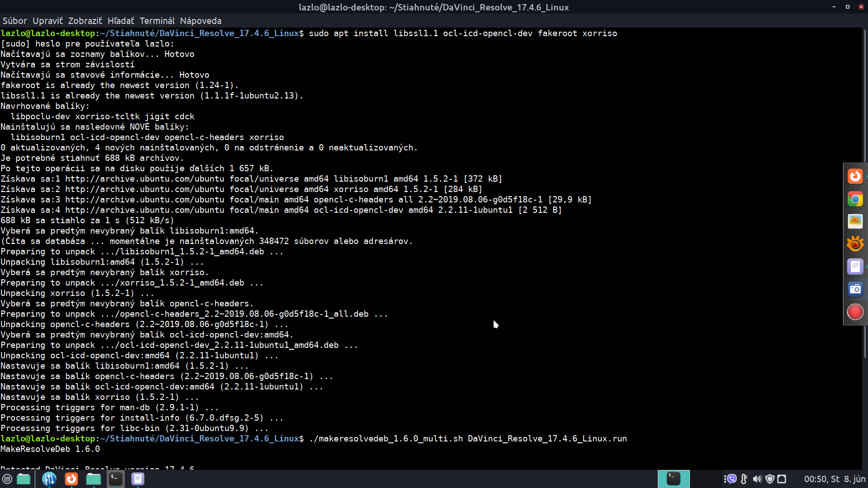Screen dimensions: 868x488
Task: Launch Firefox from the side dock
Action: point(855,176)
